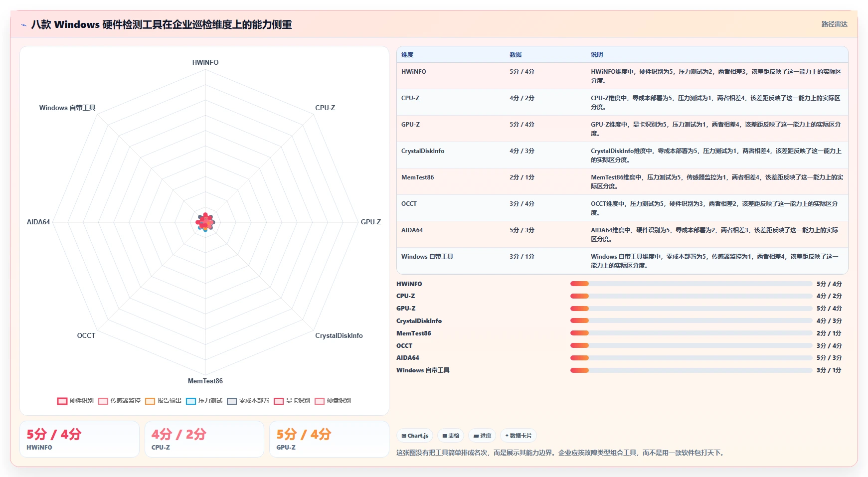Click the 表格 chip

click(x=451, y=436)
